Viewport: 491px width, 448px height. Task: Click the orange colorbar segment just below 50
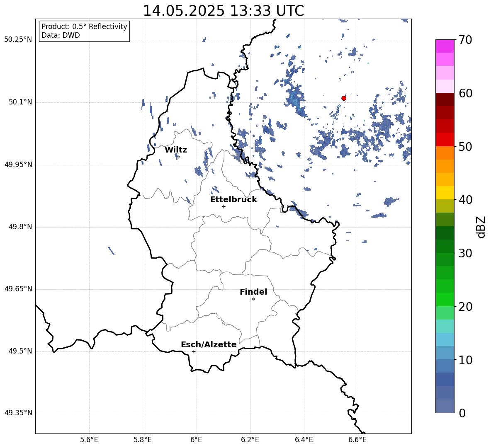pos(445,153)
